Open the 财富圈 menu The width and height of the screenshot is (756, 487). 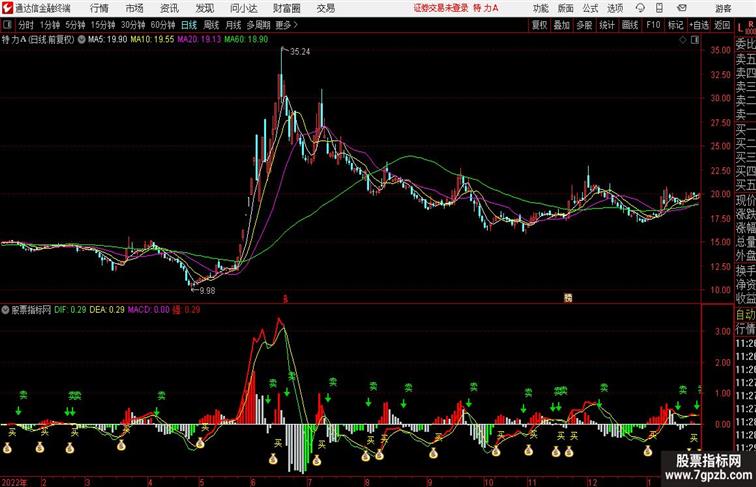(x=286, y=8)
